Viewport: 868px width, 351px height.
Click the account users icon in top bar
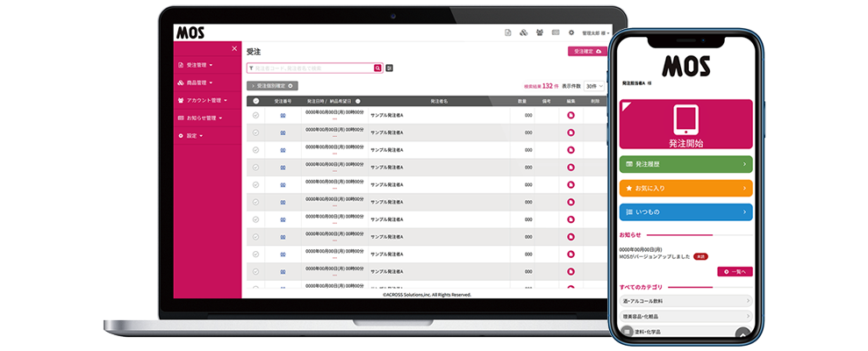(539, 32)
